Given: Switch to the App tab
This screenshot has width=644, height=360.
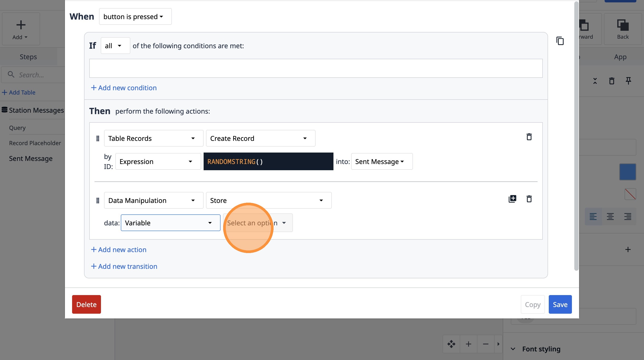Looking at the screenshot, I should click(x=620, y=57).
